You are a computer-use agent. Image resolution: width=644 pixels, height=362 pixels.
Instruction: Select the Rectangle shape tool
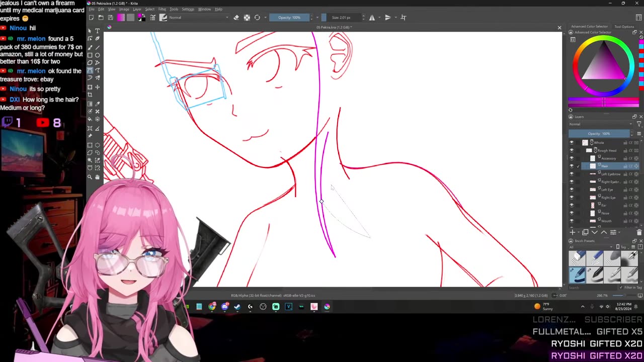pos(90,55)
